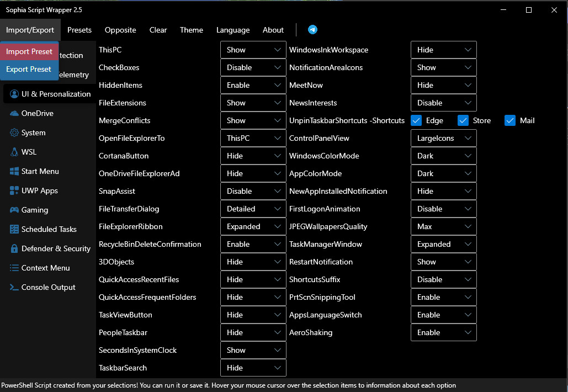Go to the OneDrive section
This screenshot has height=392, width=568.
point(50,113)
